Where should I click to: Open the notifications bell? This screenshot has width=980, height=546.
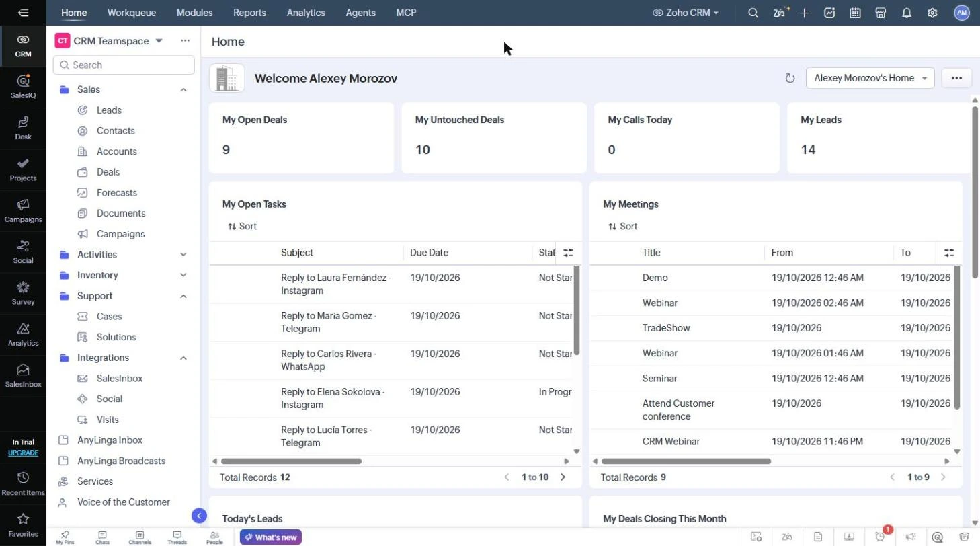(x=907, y=13)
